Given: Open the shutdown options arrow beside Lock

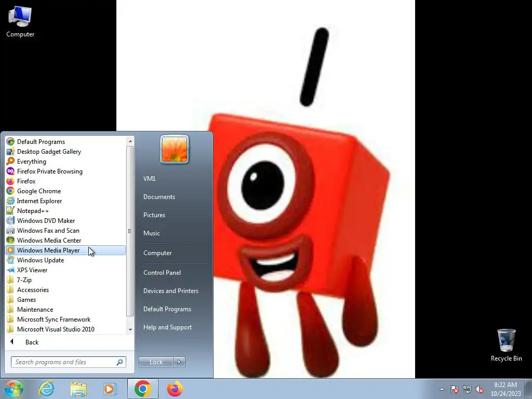Looking at the screenshot, I should click(x=179, y=362).
